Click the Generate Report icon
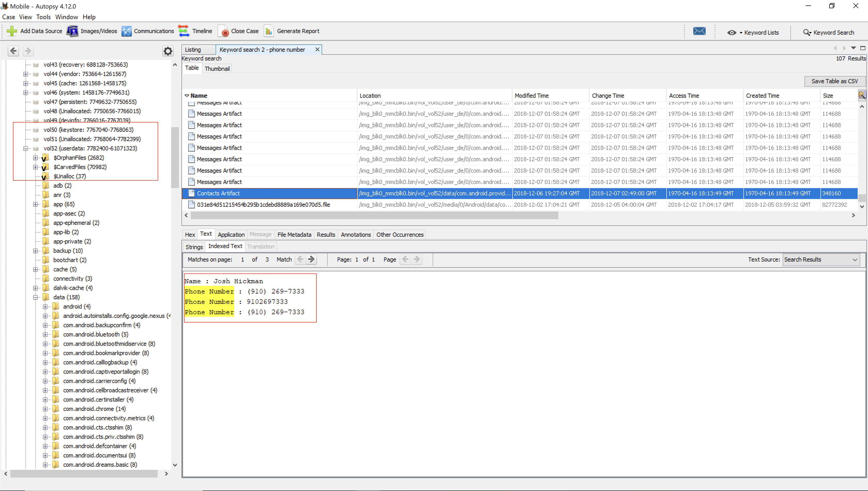The image size is (868, 491). pos(269,31)
